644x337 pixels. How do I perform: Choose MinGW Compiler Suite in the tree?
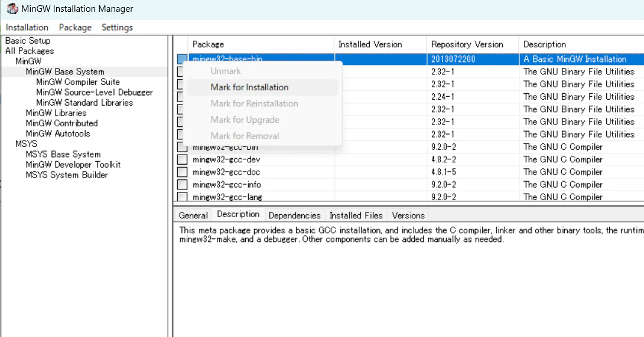point(78,81)
